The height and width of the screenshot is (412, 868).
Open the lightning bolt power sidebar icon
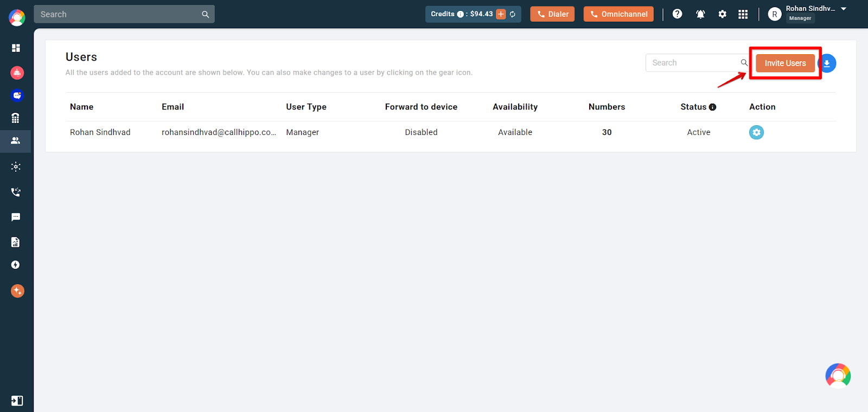pyautogui.click(x=16, y=265)
